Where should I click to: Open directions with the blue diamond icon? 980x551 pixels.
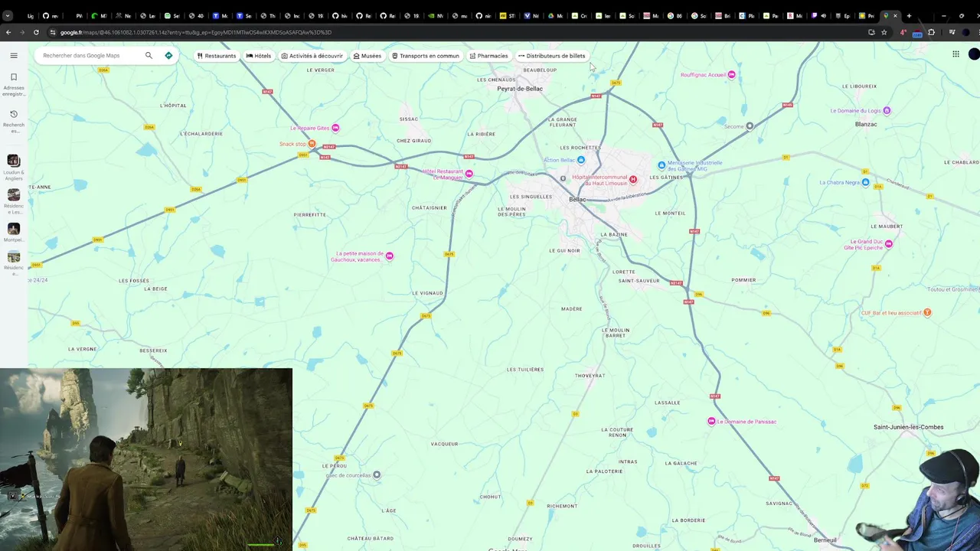point(168,55)
